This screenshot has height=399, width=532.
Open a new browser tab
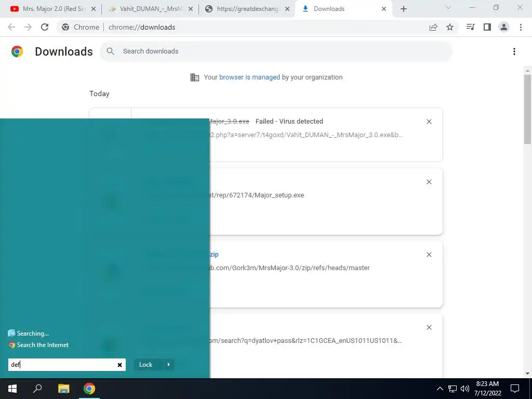pos(403,9)
